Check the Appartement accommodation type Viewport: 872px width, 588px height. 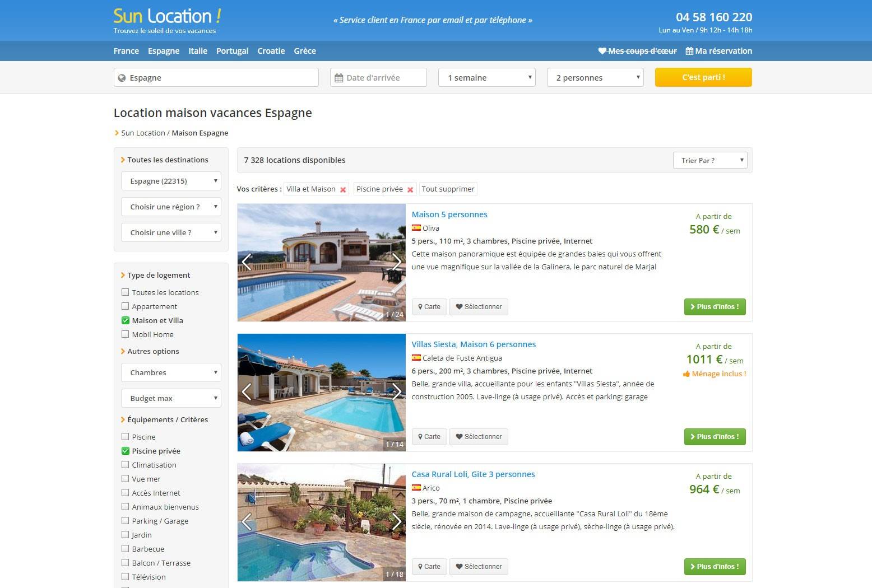click(x=125, y=306)
